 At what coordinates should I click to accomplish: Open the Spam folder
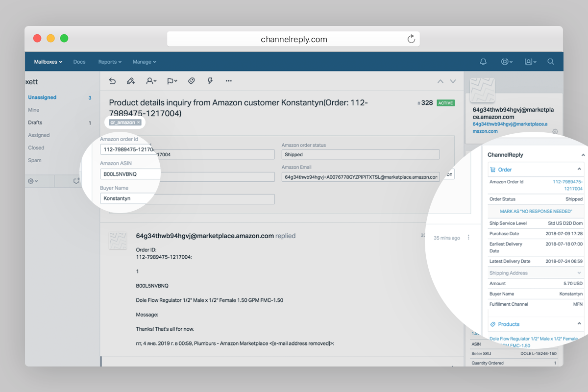35,160
